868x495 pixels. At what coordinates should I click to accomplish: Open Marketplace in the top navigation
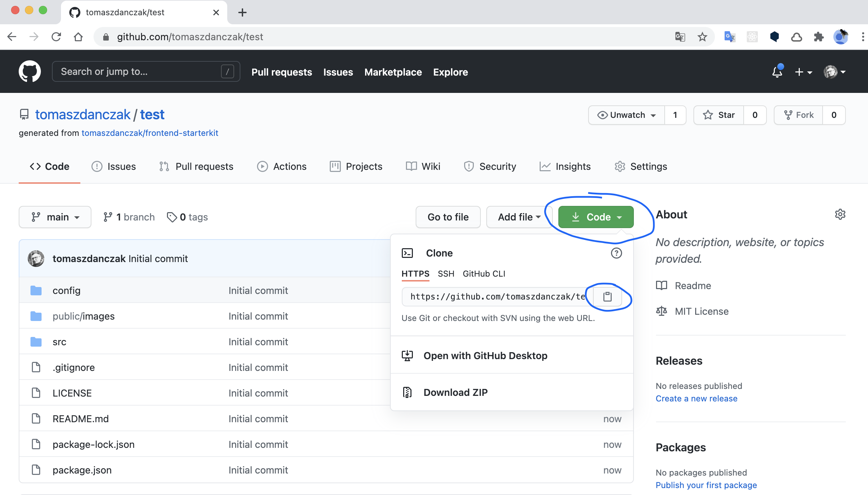click(x=393, y=72)
